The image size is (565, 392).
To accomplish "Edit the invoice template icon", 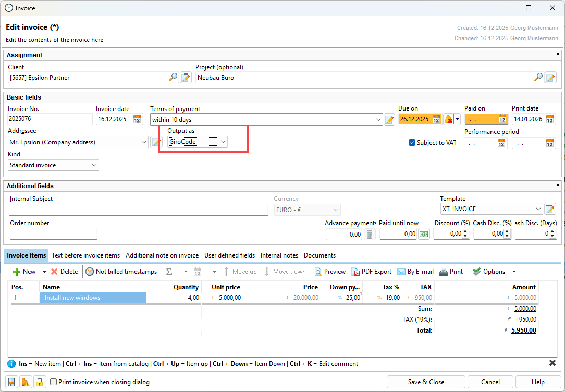I will click(550, 209).
